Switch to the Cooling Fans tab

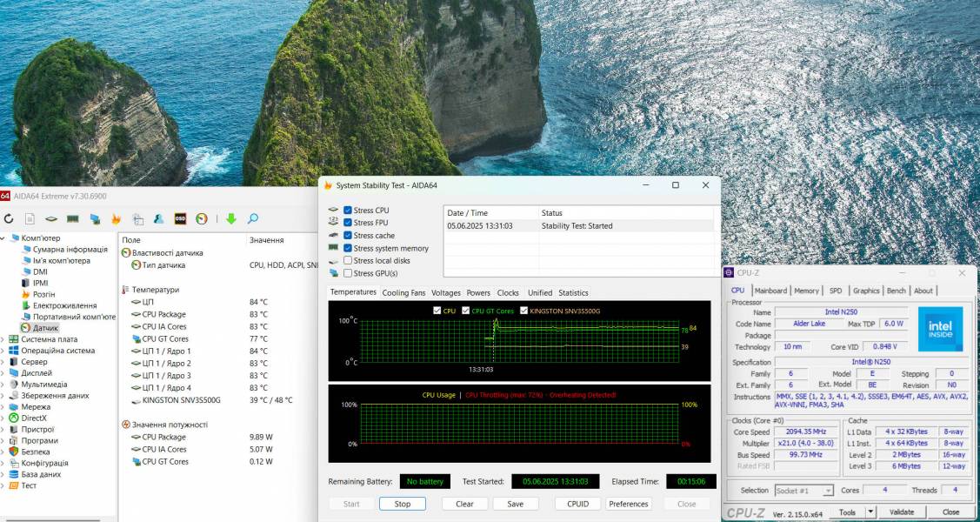[403, 292]
